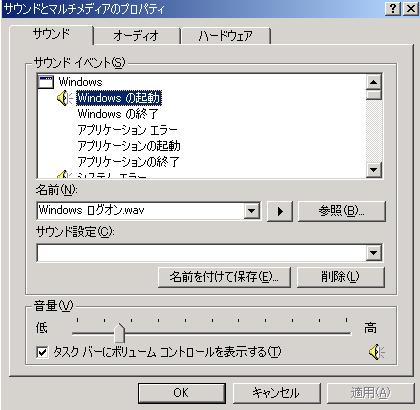The image size is (420, 410).
Task: Click the 参照(B)... browse button
Action: pos(341,211)
